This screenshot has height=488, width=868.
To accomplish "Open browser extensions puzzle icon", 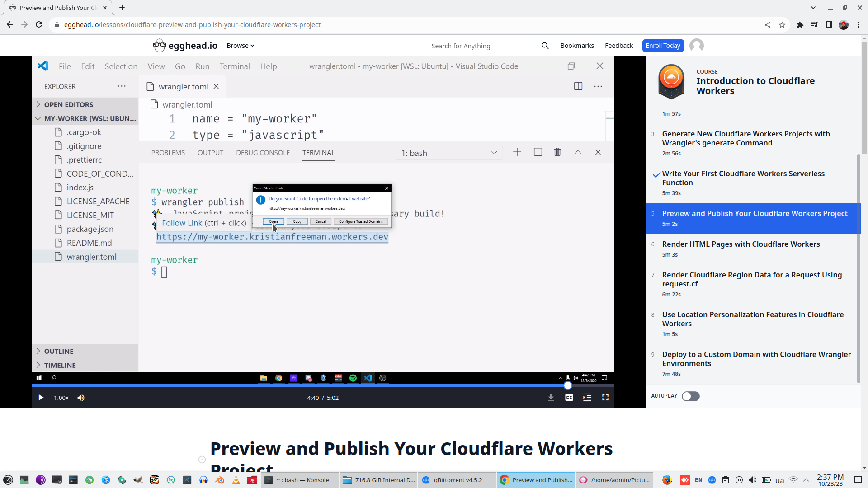I will [800, 25].
